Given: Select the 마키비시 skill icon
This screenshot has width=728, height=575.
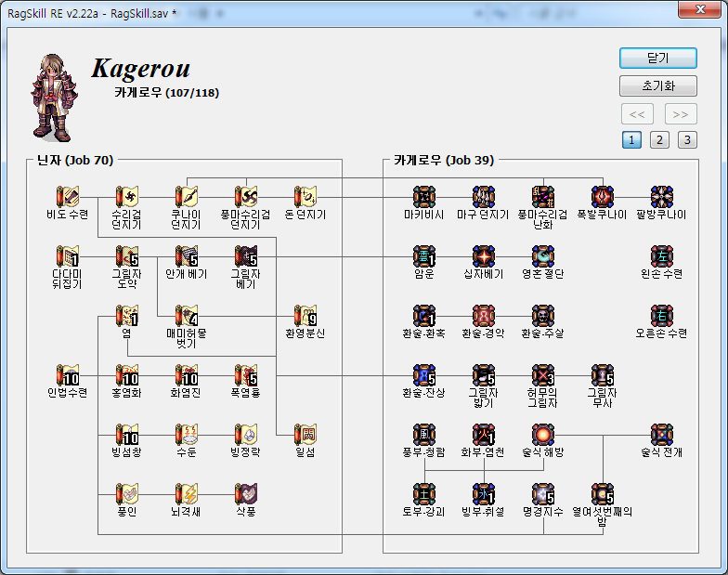Looking at the screenshot, I should (424, 196).
